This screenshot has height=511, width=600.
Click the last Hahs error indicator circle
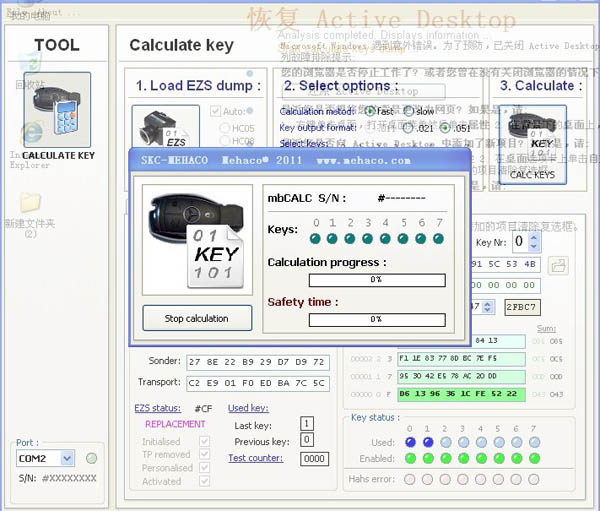coord(534,479)
